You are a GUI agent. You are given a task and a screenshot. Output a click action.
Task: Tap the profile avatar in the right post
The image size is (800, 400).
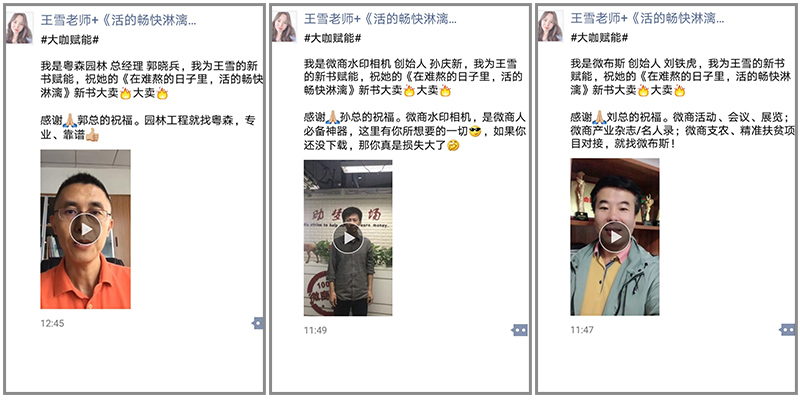coord(551,26)
